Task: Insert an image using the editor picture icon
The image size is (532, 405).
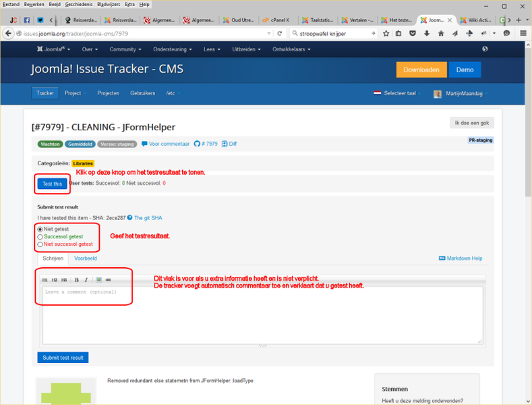Action: 98,279
